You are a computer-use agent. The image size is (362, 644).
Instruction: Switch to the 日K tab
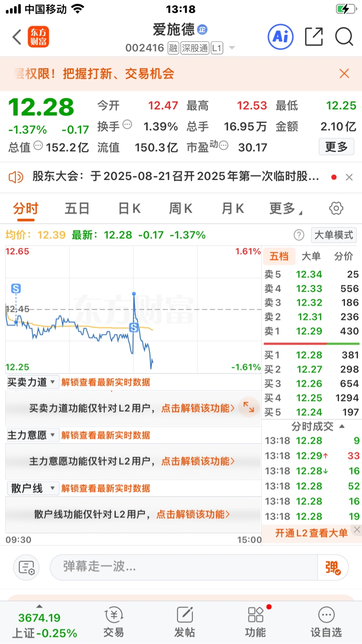pyautogui.click(x=129, y=208)
